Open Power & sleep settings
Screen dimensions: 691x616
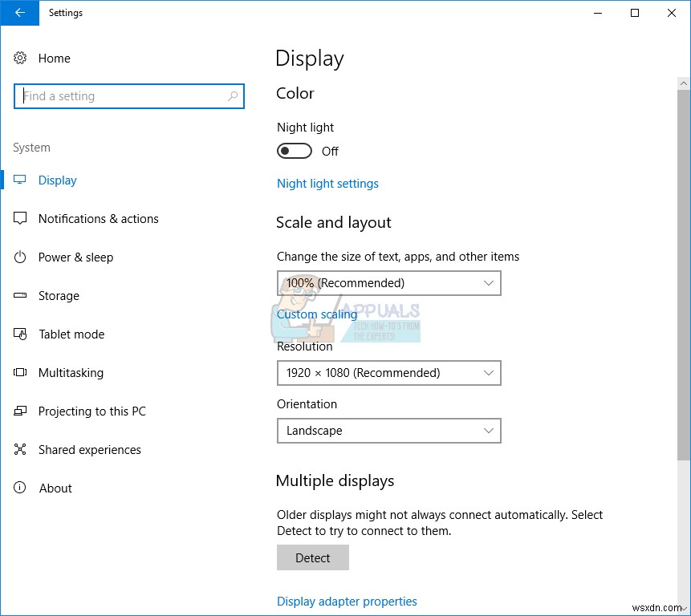(75, 257)
